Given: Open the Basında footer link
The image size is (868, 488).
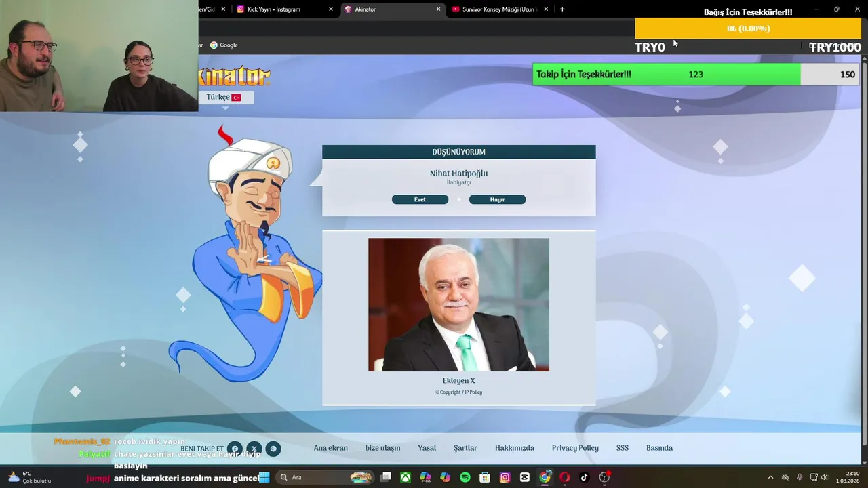Looking at the screenshot, I should point(659,448).
